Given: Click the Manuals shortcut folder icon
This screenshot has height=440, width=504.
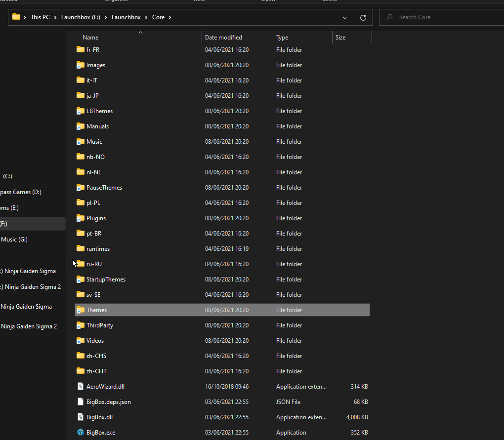Looking at the screenshot, I should coord(81,126).
